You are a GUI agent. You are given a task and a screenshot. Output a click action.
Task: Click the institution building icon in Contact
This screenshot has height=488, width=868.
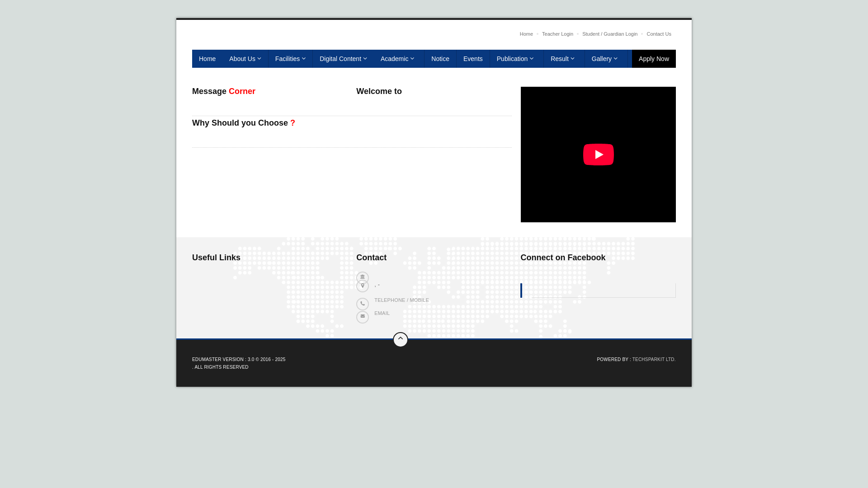tap(363, 277)
